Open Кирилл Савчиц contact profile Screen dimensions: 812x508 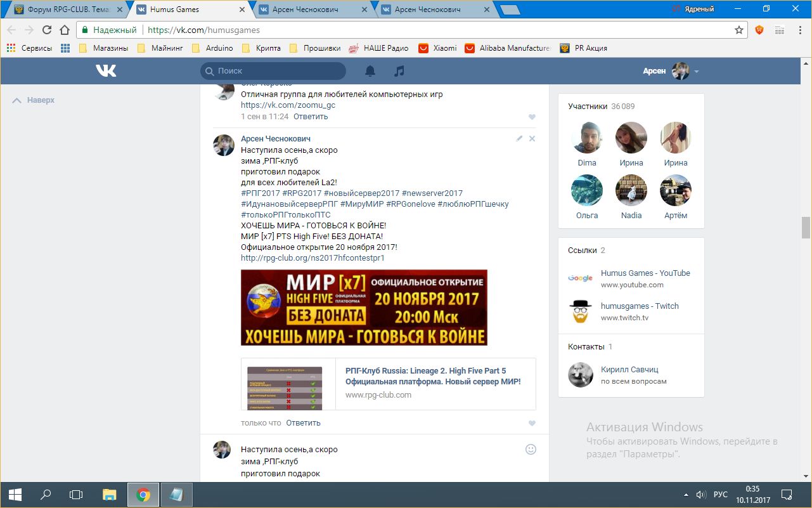point(631,370)
